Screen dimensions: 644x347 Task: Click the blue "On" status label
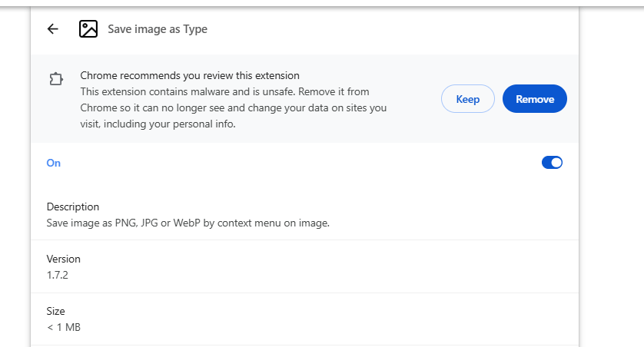click(x=54, y=163)
